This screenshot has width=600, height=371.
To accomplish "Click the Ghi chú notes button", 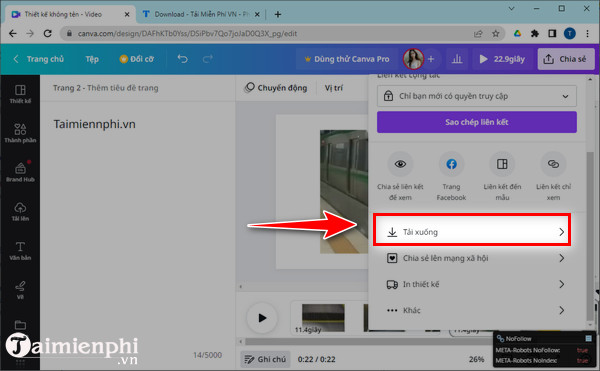I will pos(266,359).
